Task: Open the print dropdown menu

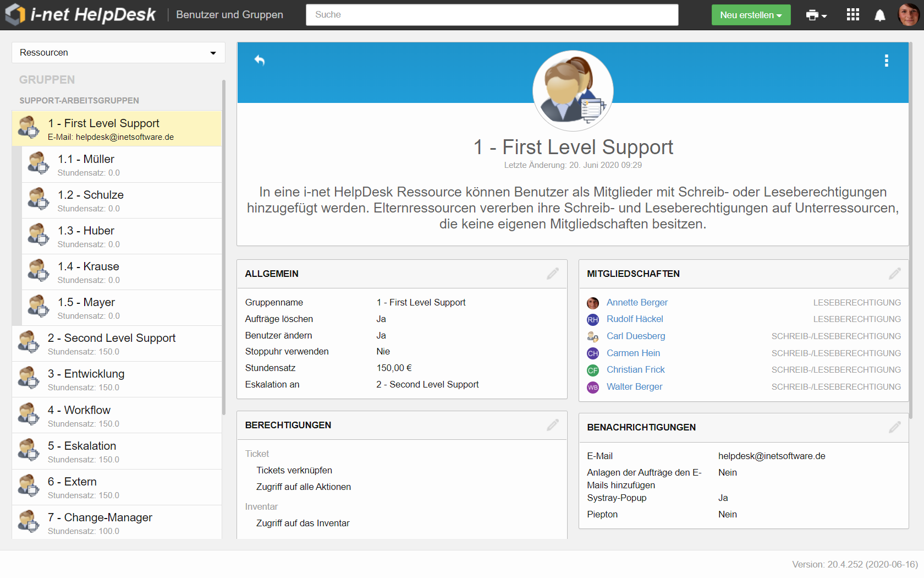Action: click(816, 15)
